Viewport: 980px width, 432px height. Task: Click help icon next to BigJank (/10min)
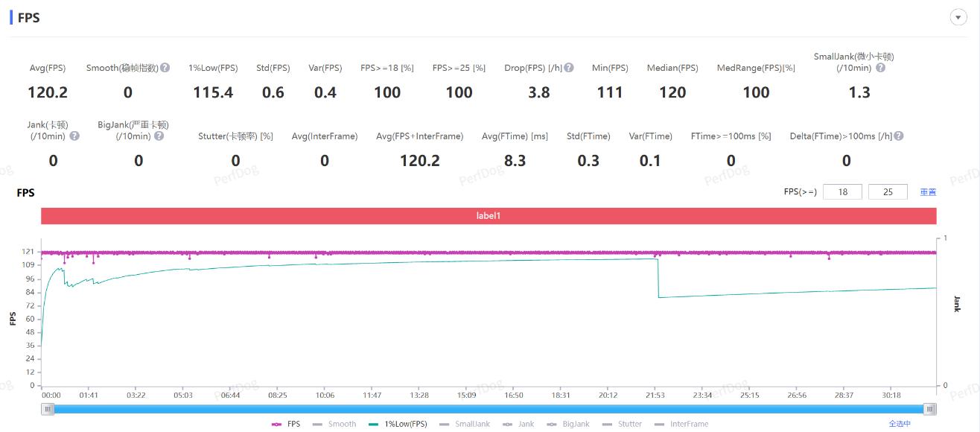pyautogui.click(x=159, y=136)
